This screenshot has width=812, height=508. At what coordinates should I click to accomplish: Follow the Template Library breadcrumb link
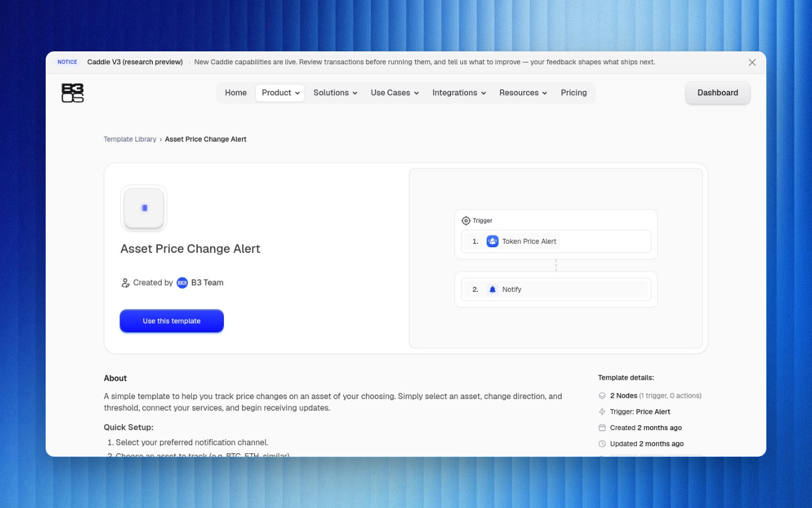(x=130, y=139)
